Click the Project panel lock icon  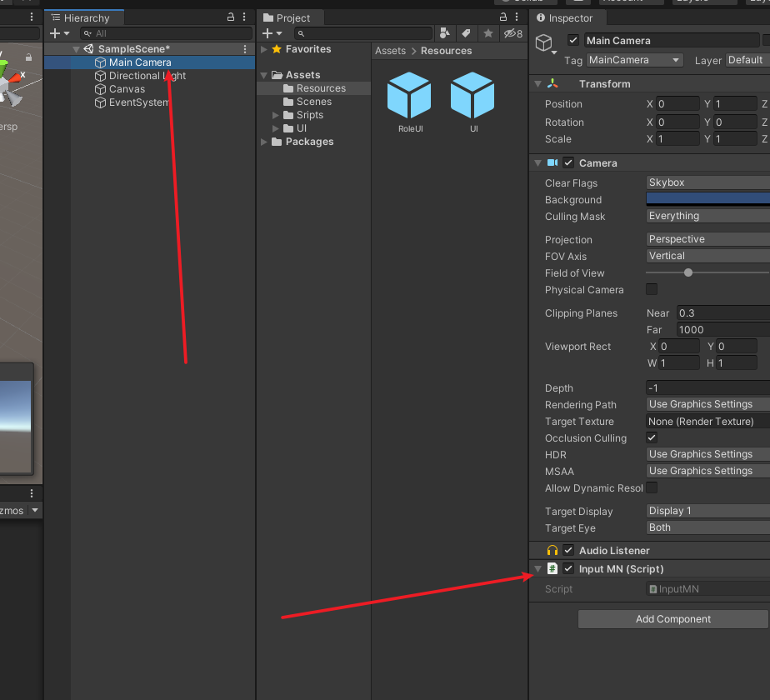(502, 17)
